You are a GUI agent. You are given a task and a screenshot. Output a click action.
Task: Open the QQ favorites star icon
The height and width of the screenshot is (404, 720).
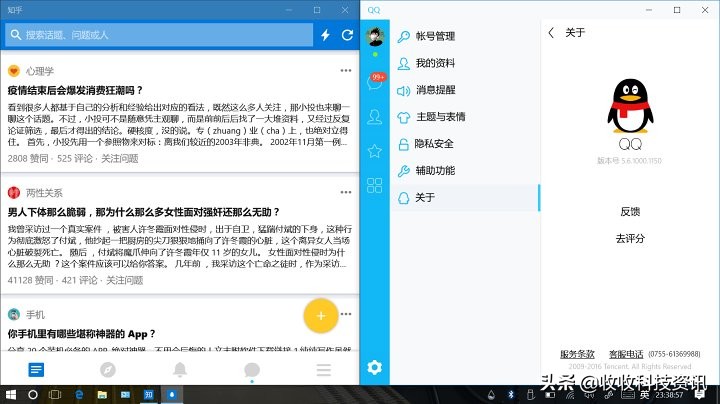375,151
